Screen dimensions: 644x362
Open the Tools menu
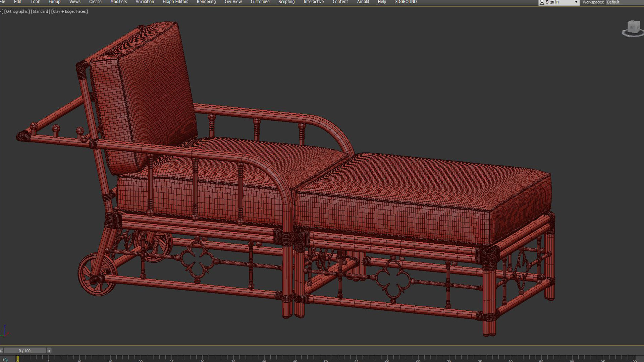pyautogui.click(x=35, y=2)
